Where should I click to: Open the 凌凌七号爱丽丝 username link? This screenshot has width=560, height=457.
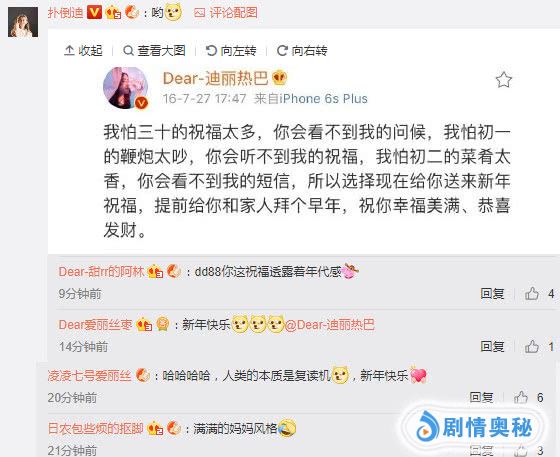click(x=89, y=376)
